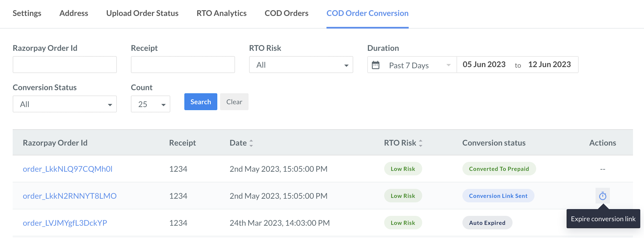This screenshot has width=644, height=238.
Task: Click Low Risk badge for order_LkkN2RNNYT8LMO
Action: [x=403, y=196]
